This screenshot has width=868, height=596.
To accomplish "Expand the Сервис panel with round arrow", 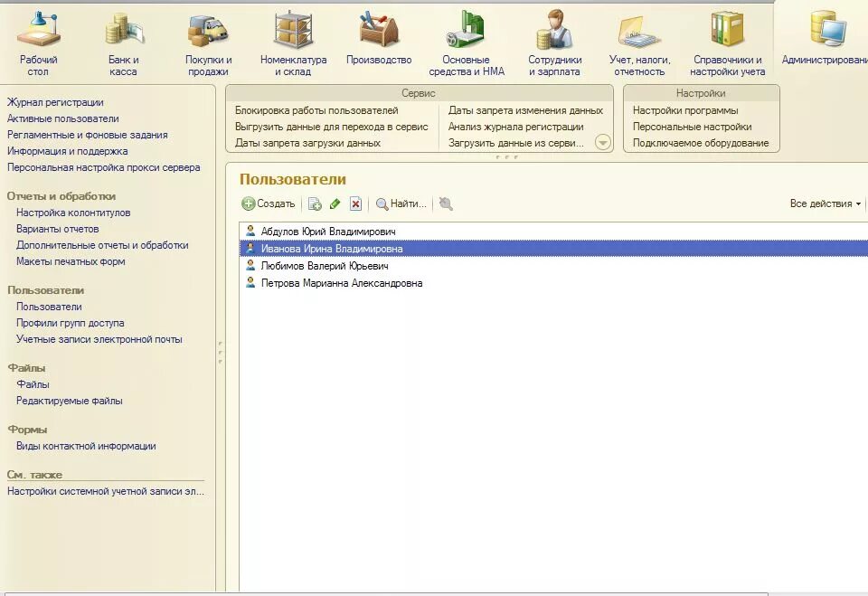I will [x=603, y=143].
